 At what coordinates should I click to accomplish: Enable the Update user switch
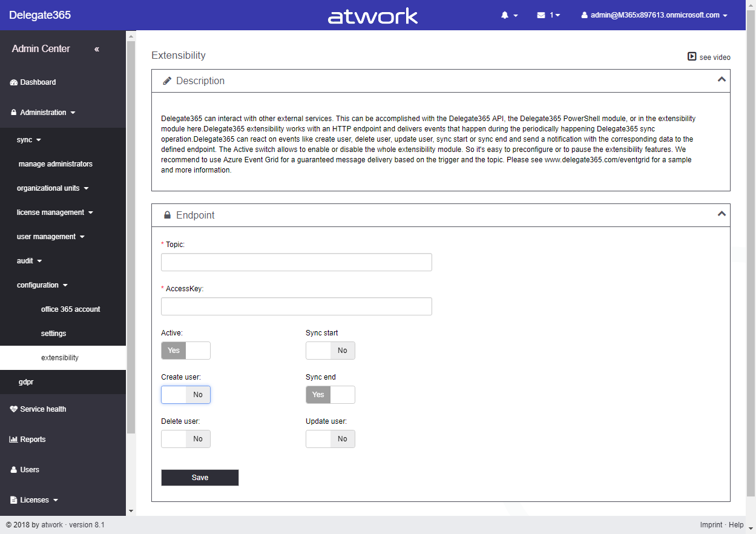[330, 439]
